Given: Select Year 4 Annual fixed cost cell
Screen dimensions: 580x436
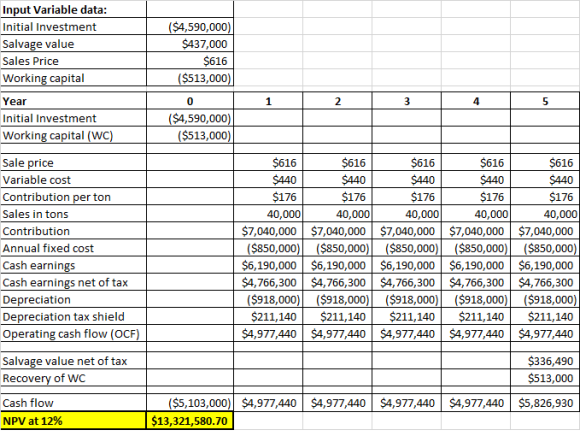Looking at the screenshot, I should click(476, 248).
